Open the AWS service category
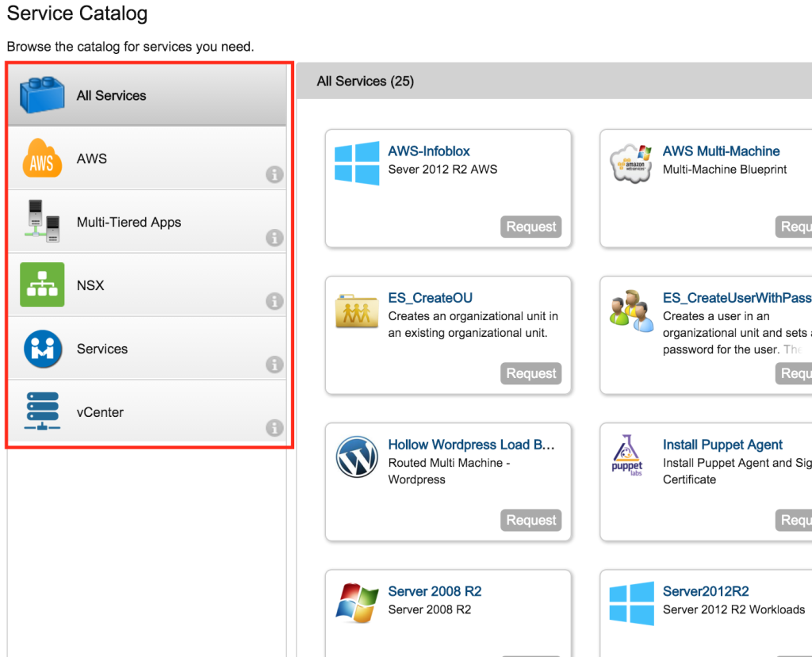This screenshot has width=812, height=657. (x=92, y=159)
